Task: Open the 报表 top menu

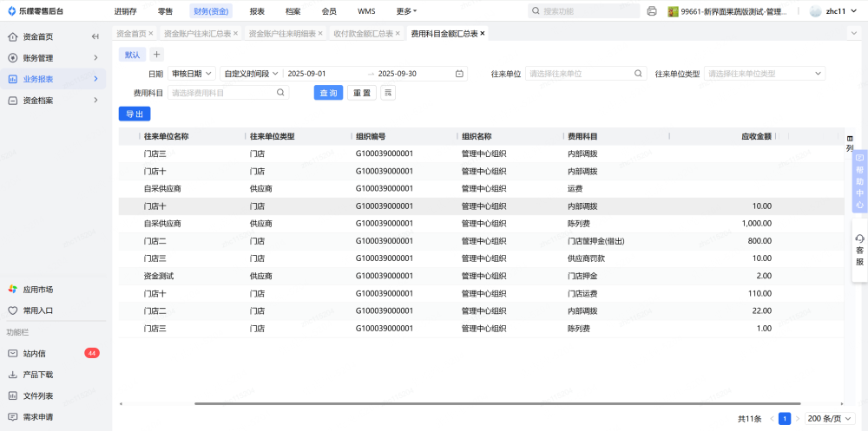Action: coord(257,11)
